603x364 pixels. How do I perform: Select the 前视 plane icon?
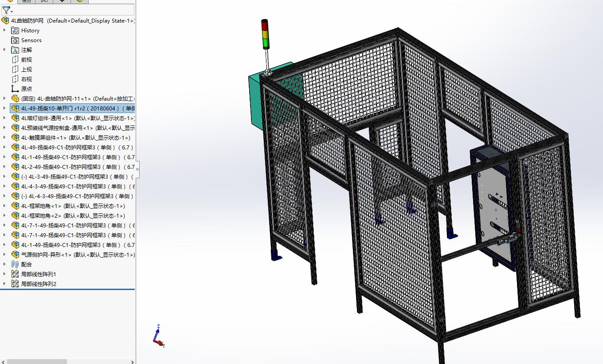pyautogui.click(x=15, y=60)
